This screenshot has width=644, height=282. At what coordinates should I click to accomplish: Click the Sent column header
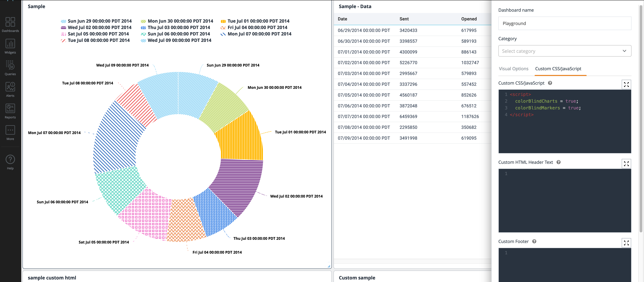pos(404,19)
